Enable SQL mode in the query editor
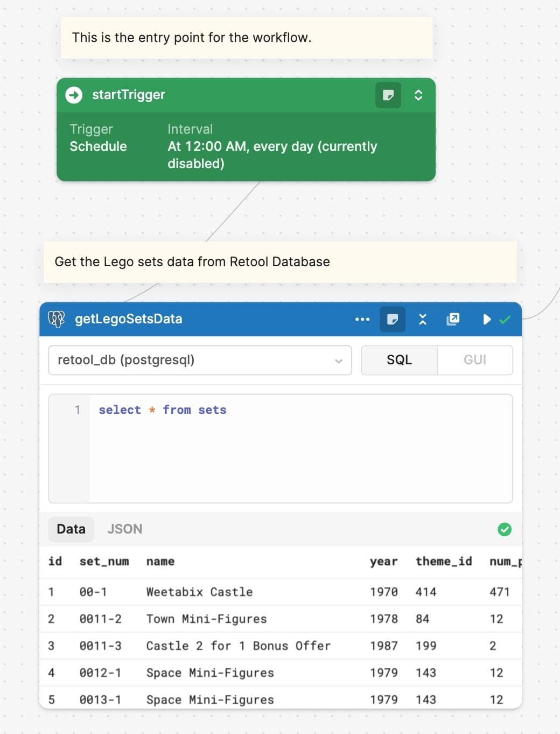 pos(398,360)
